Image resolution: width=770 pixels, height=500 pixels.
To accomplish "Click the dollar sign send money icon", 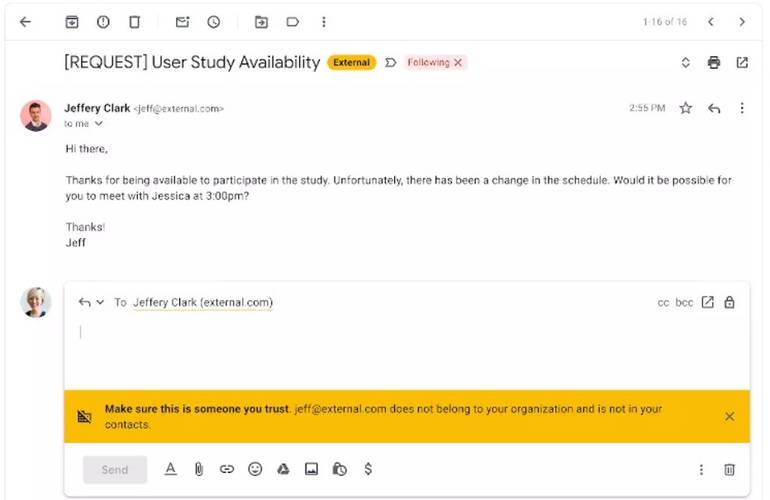I will pyautogui.click(x=368, y=470).
